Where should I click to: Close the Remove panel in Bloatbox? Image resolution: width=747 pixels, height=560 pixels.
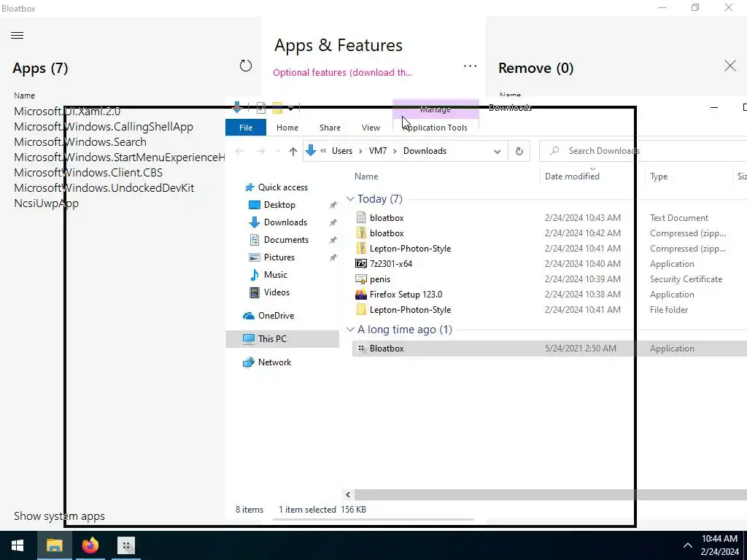pyautogui.click(x=729, y=66)
